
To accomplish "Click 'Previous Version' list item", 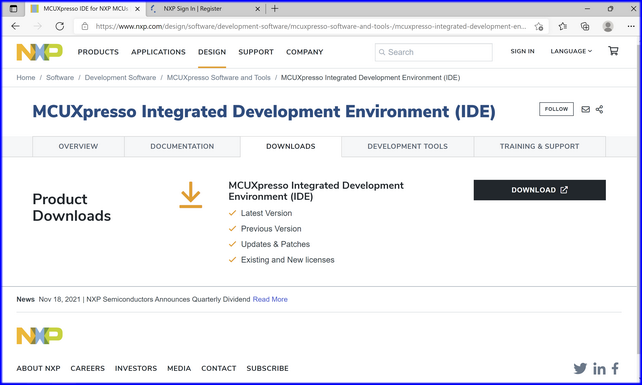I will point(271,229).
